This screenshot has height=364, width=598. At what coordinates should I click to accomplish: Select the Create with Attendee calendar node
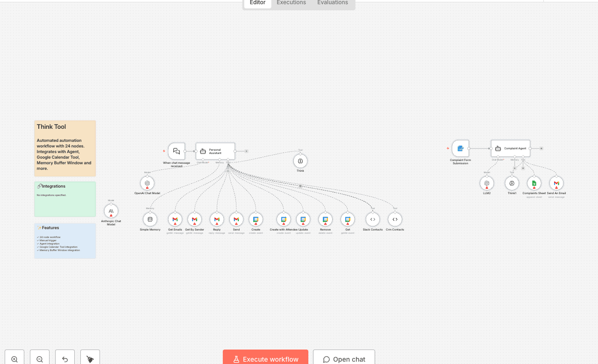pyautogui.click(x=284, y=219)
